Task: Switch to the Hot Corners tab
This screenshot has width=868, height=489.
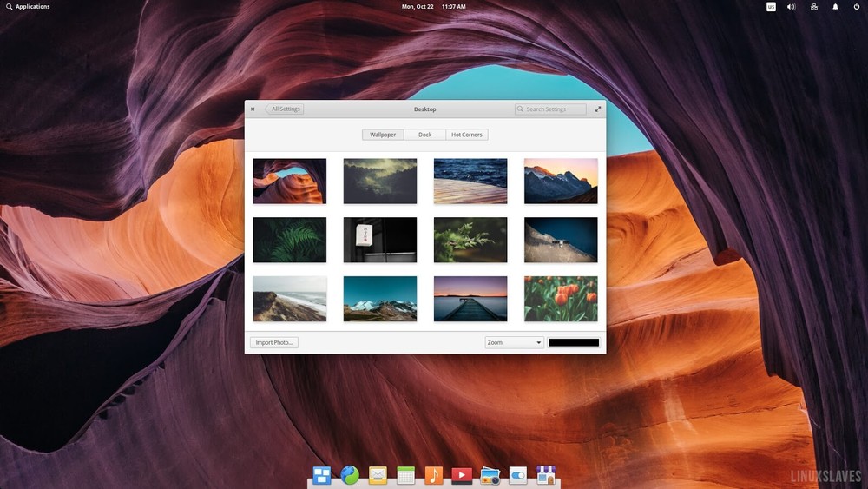Action: click(x=467, y=135)
